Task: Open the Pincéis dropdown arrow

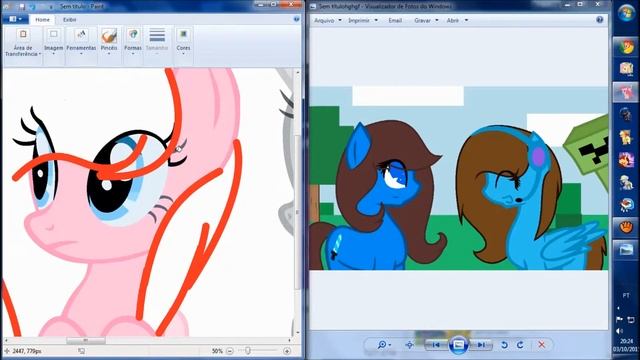Action: tap(109, 54)
